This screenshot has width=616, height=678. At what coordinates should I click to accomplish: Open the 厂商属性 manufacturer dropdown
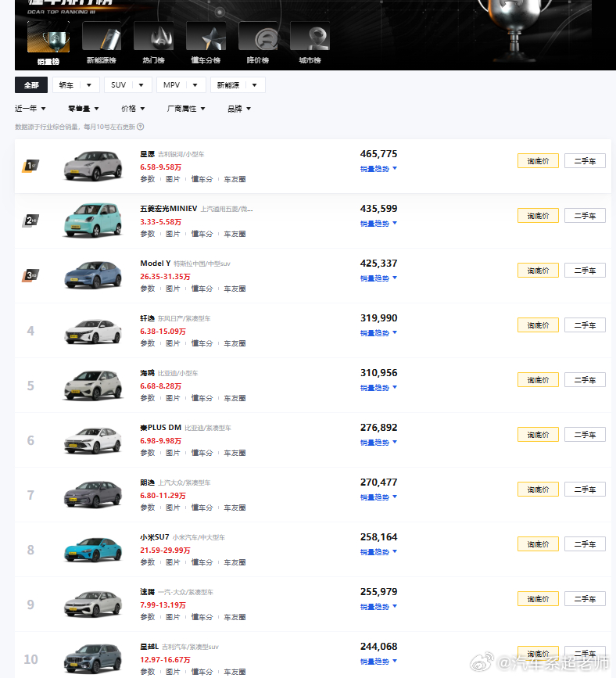(x=186, y=109)
